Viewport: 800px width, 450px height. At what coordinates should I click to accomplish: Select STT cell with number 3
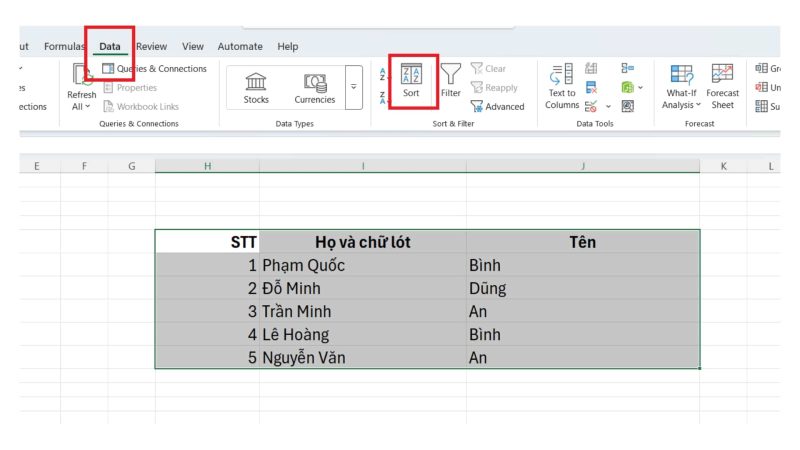(208, 311)
